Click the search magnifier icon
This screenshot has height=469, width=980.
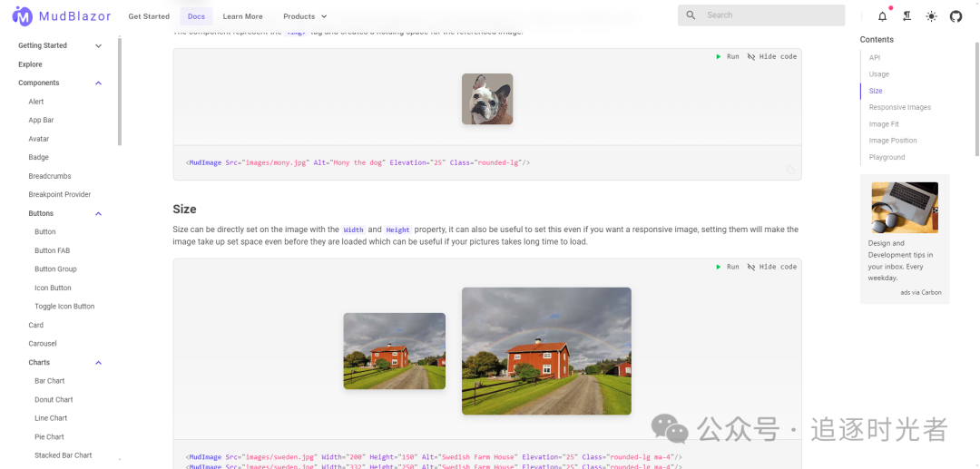click(691, 15)
